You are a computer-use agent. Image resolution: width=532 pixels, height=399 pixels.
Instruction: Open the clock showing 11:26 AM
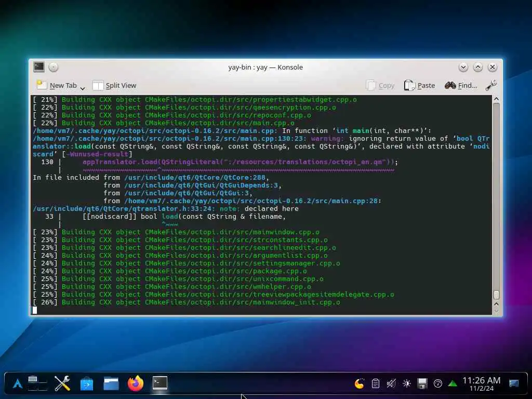(x=482, y=384)
